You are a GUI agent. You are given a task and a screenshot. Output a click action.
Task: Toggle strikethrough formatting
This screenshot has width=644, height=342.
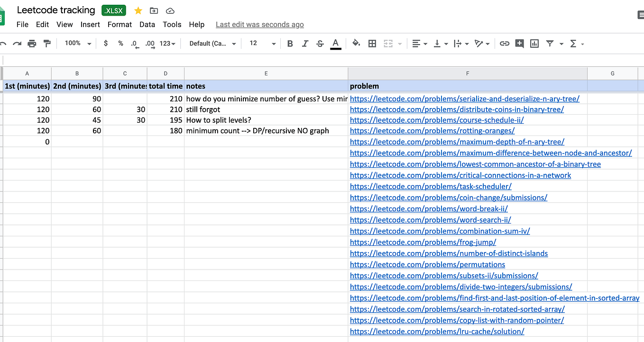(x=320, y=44)
